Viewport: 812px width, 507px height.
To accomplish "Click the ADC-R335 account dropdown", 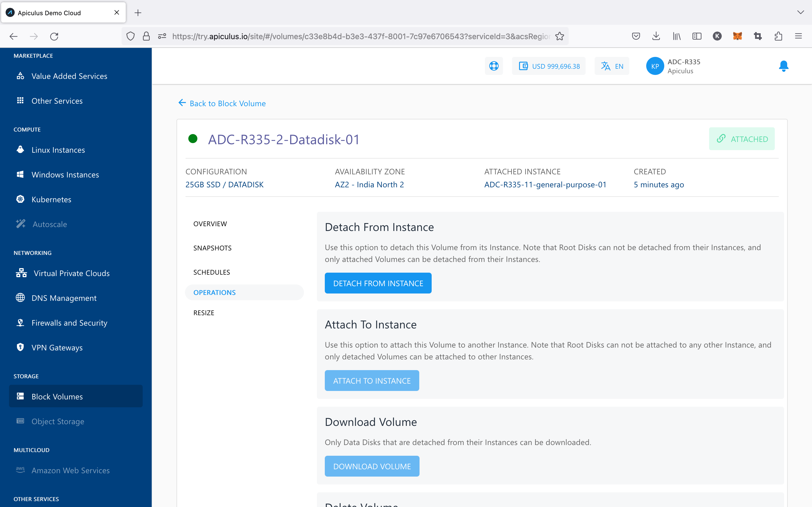I will 675,66.
